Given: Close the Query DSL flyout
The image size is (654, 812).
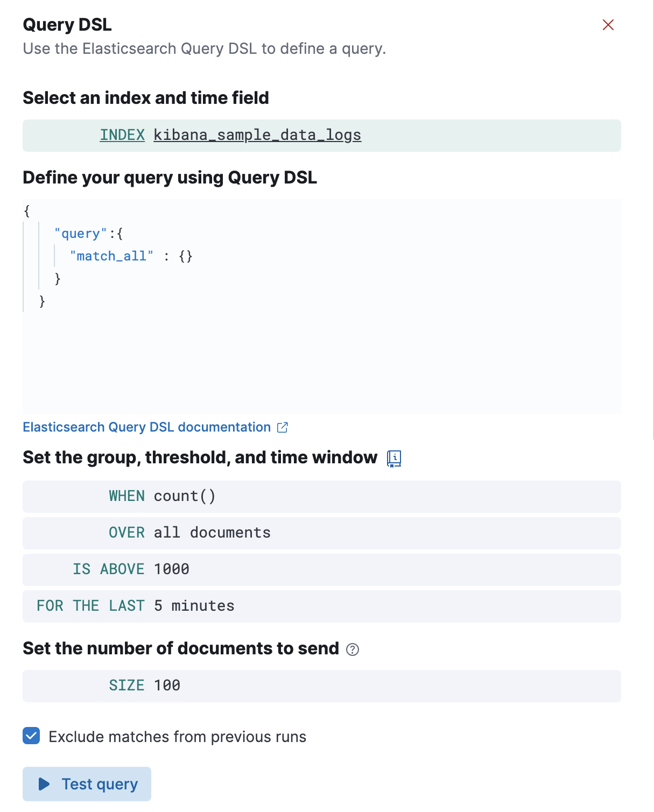Looking at the screenshot, I should [608, 25].
